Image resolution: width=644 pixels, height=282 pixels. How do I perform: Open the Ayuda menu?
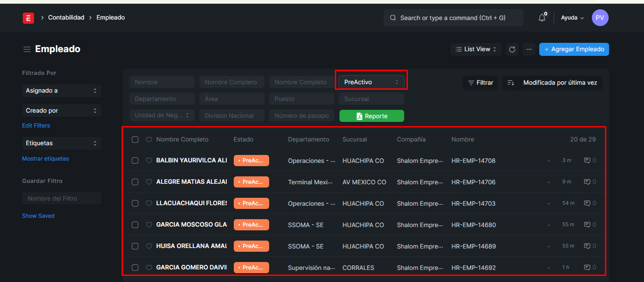pyautogui.click(x=572, y=18)
